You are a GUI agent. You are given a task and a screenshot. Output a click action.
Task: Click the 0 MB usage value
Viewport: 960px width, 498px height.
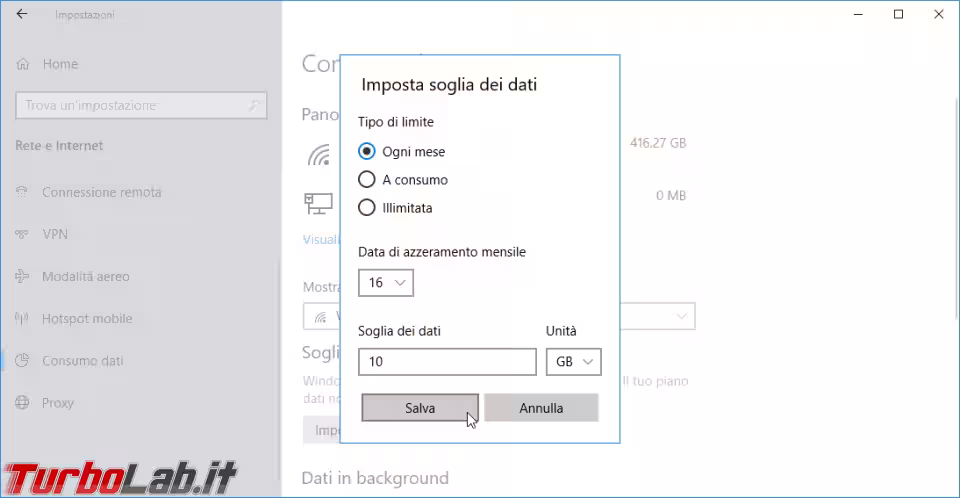[671, 195]
